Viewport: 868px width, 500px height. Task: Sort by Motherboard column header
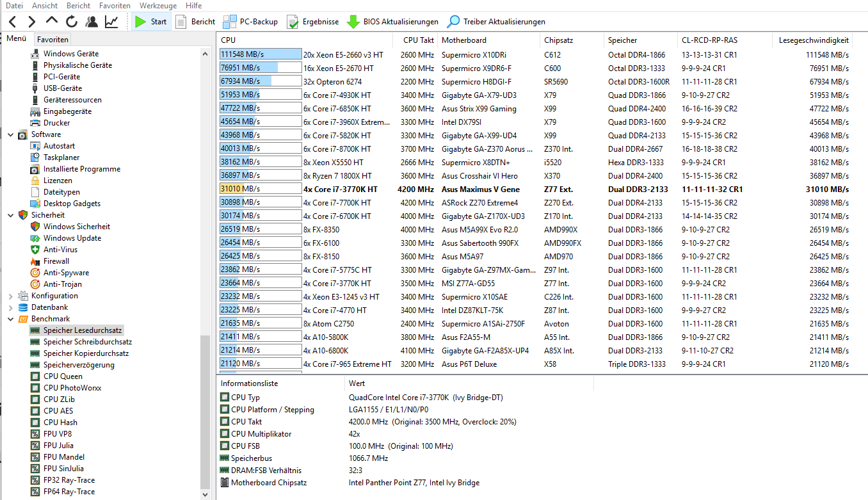[489, 40]
